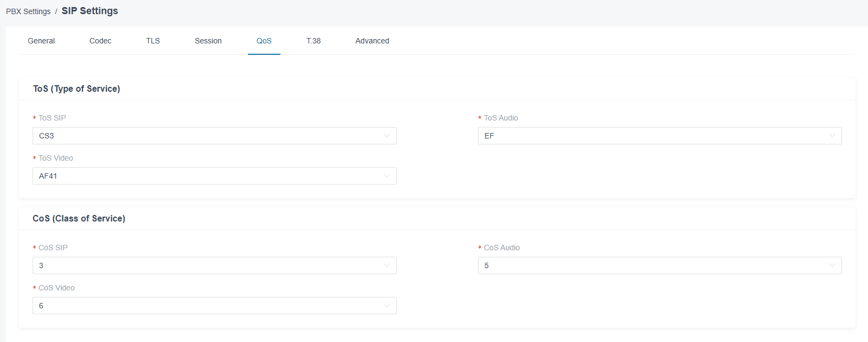Select the TLS tab
The height and width of the screenshot is (342, 868).
pos(153,41)
